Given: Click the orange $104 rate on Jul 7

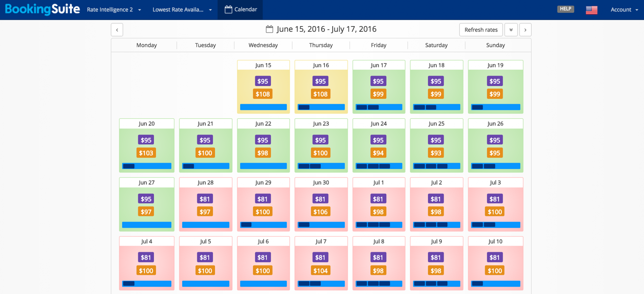Looking at the screenshot, I should 320,271.
